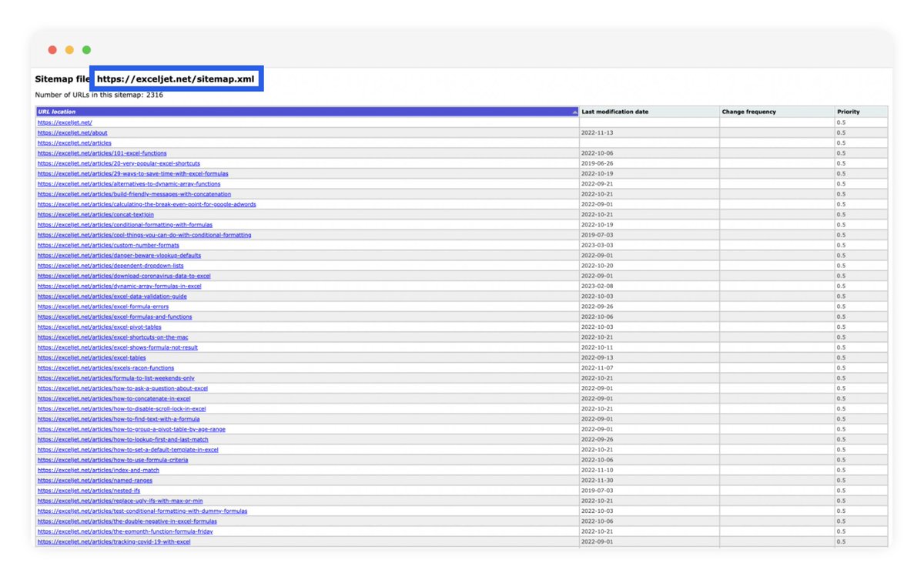This screenshot has height=580, width=924.
Task: Click the 2022-11-13 date in the about row
Action: click(597, 132)
